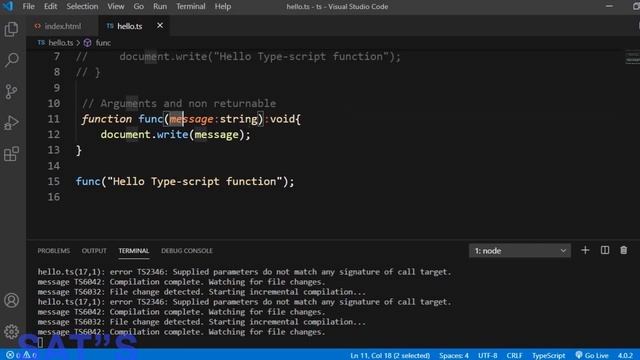Open the Source Control view
This screenshot has height=360, width=640.
(11, 91)
